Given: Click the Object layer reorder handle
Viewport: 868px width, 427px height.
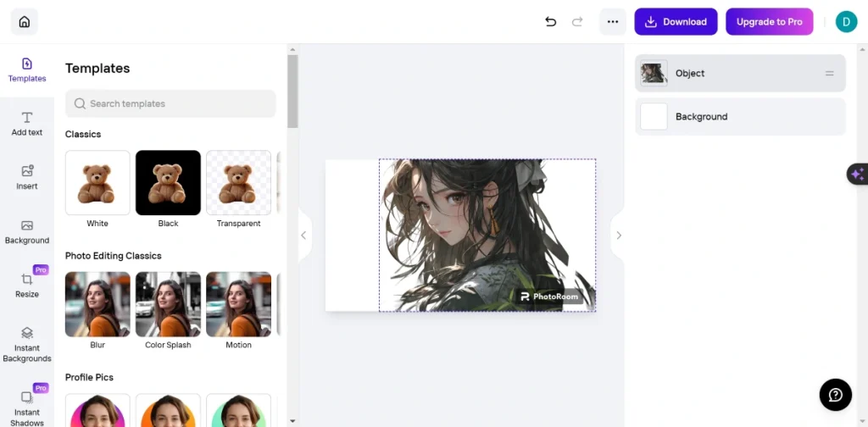Looking at the screenshot, I should click(829, 73).
